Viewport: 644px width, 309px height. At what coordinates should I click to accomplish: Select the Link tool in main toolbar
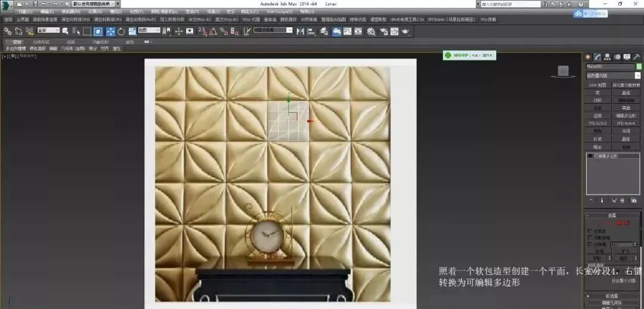tap(7, 31)
